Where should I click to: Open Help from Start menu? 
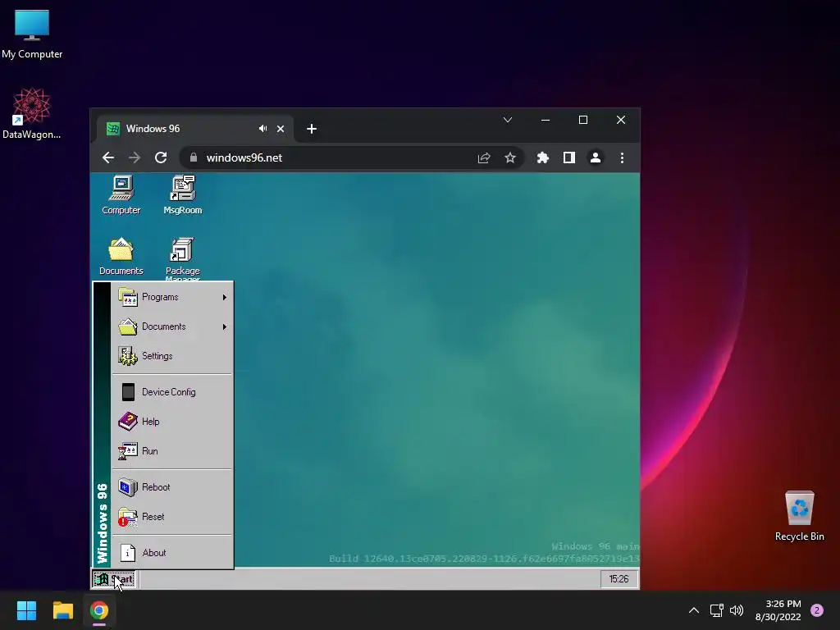(x=172, y=422)
